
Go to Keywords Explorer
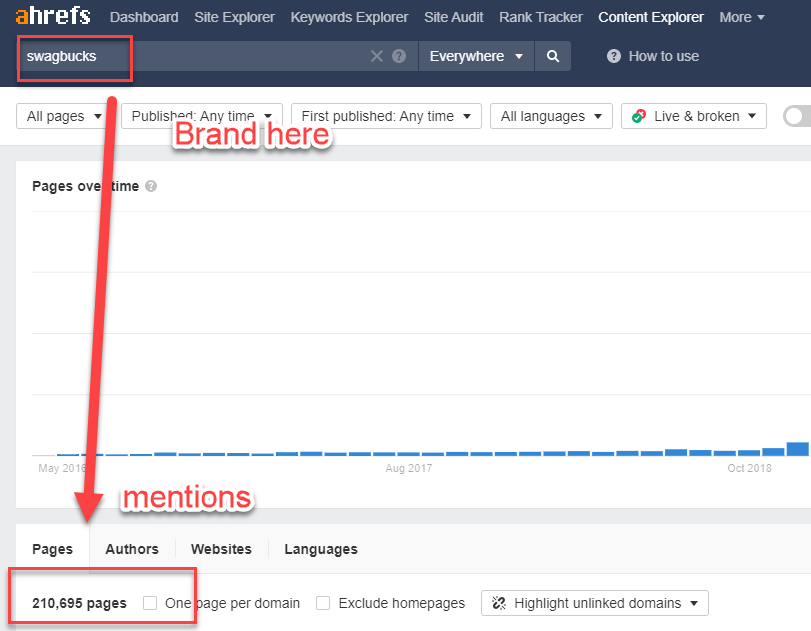[349, 17]
